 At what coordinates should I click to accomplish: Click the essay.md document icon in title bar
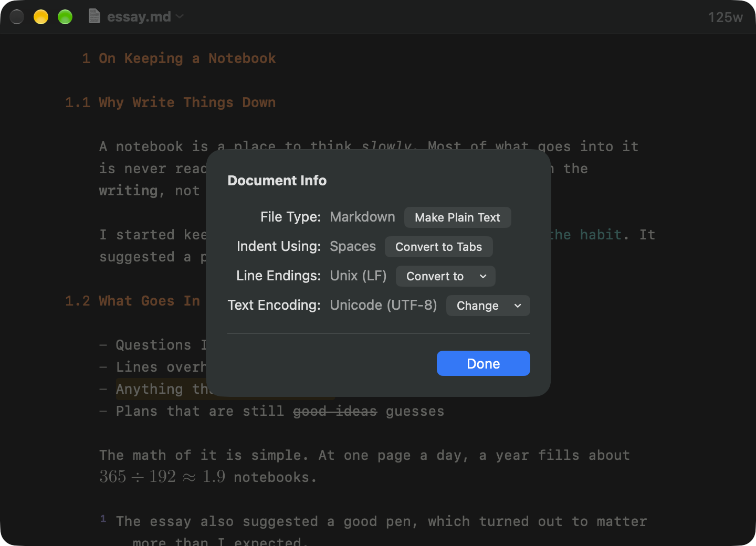[94, 16]
